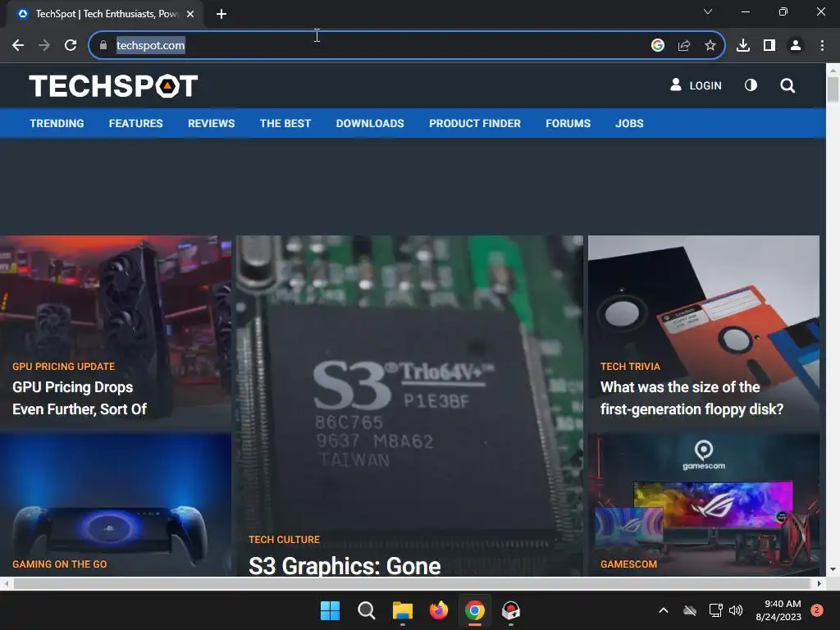Show hidden system tray icons
The height and width of the screenshot is (630, 840).
tap(663, 610)
